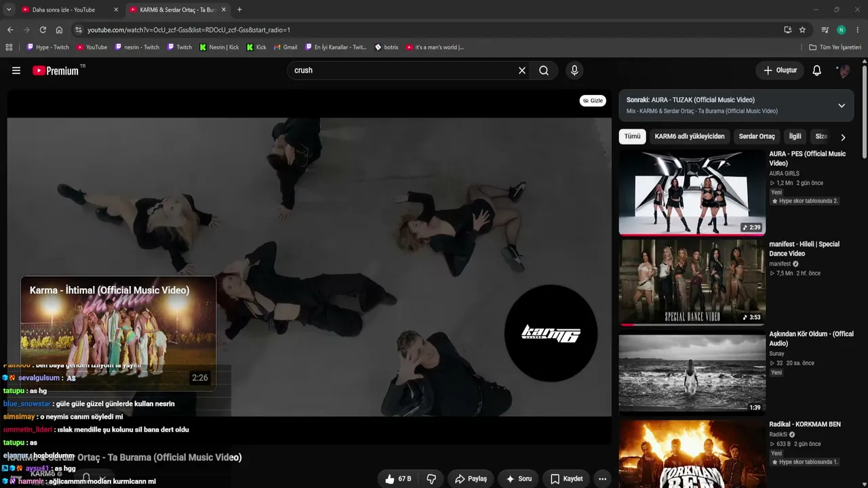Open 'AURA - PES (Official Music Video)' title
This screenshot has width=868, height=488.
coord(807,159)
